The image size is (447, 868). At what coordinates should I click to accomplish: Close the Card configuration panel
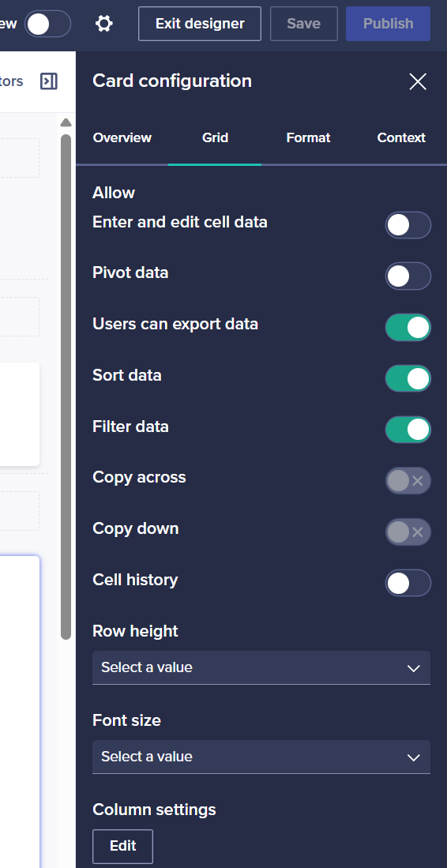tap(418, 81)
